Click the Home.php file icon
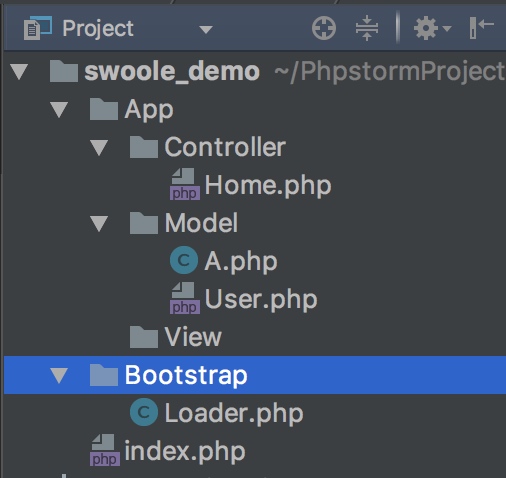This screenshot has height=478, width=506. click(185, 184)
